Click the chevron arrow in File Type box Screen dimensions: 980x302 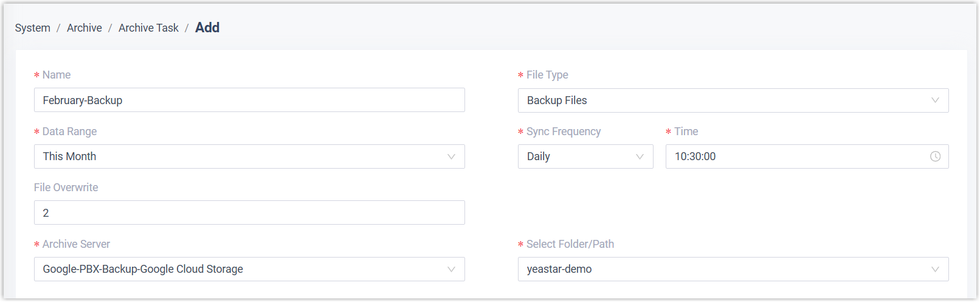point(935,100)
